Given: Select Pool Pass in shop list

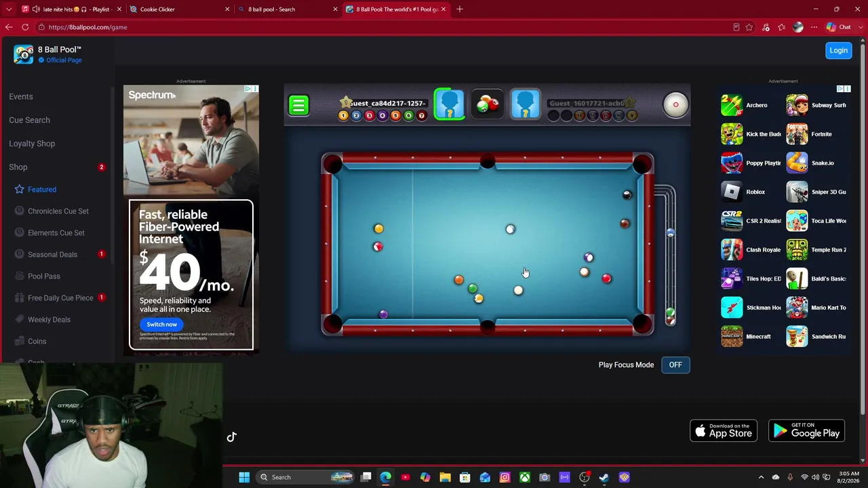Looking at the screenshot, I should click(x=44, y=276).
